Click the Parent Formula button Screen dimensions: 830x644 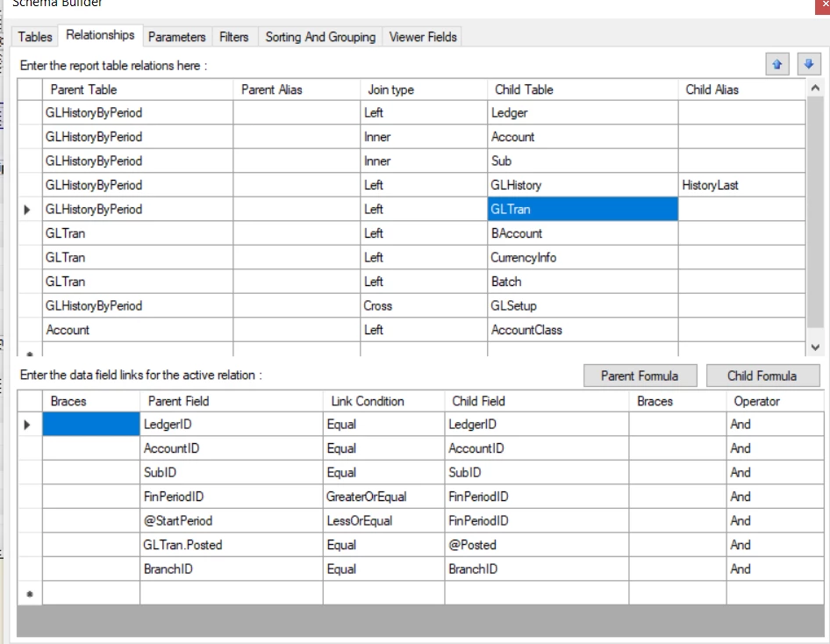click(640, 376)
